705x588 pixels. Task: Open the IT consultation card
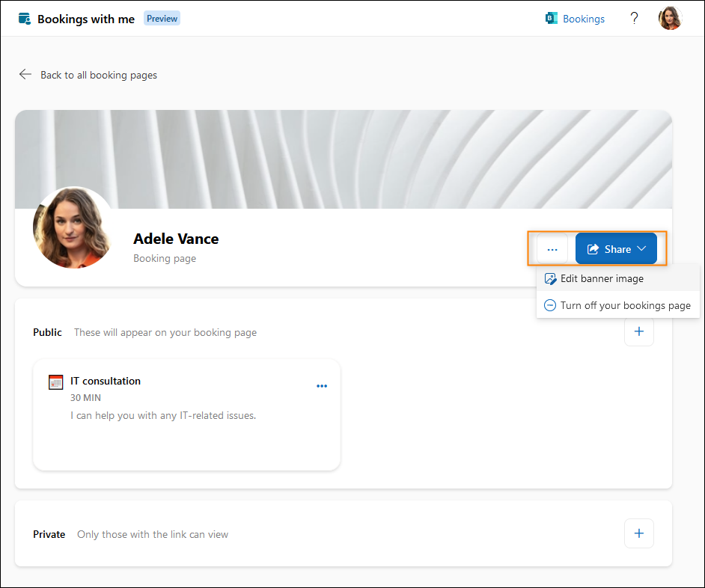pos(186,414)
